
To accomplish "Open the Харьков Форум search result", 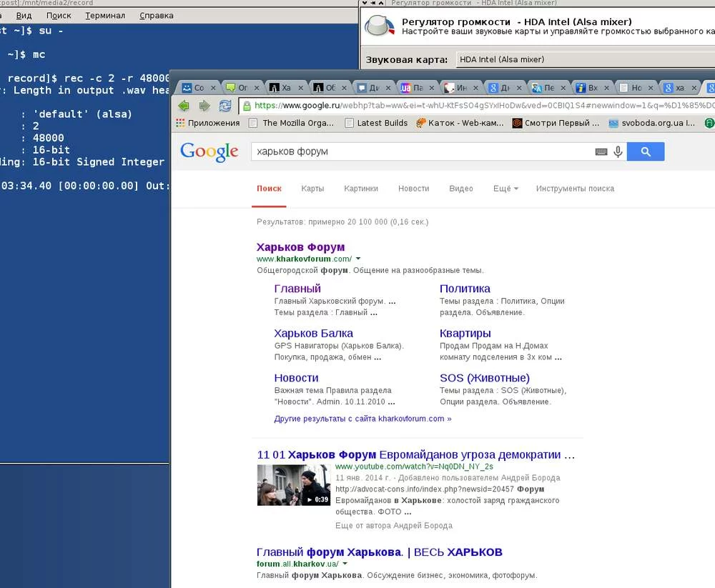I will coord(300,247).
